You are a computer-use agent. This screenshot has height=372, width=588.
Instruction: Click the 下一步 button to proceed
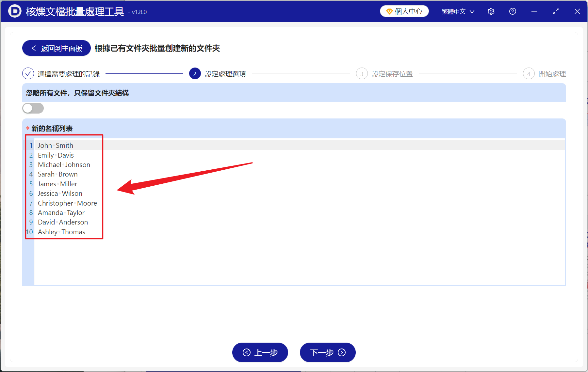[x=327, y=353]
